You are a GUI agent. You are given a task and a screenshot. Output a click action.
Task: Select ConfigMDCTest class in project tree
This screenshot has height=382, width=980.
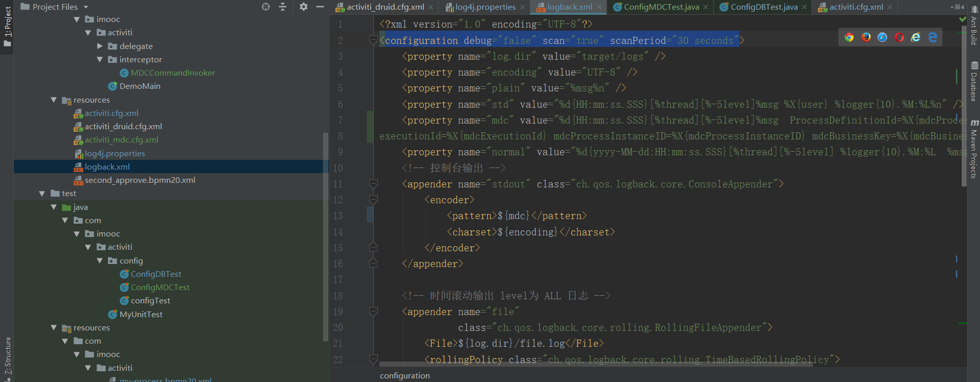pyautogui.click(x=160, y=288)
